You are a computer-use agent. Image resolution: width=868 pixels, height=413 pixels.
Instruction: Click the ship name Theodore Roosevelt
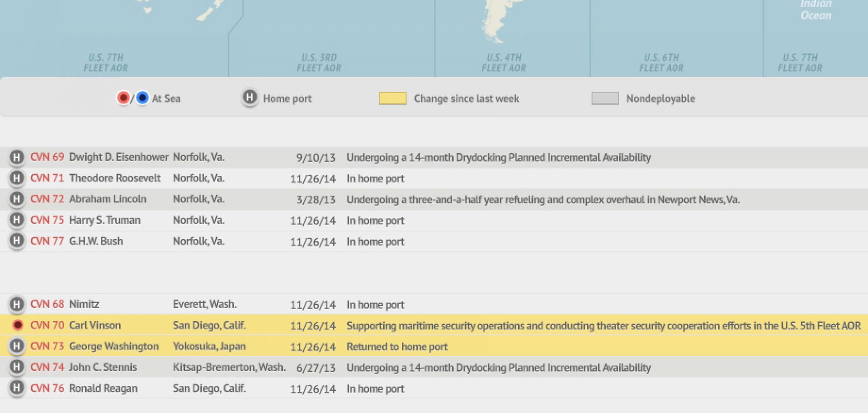point(114,178)
